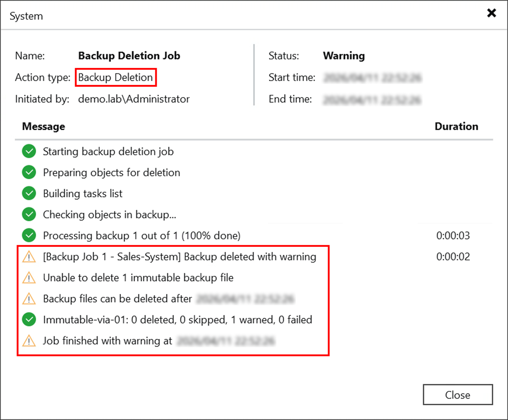
Task: Click the warning triangle for Backup deleted with warning
Action: pos(28,256)
